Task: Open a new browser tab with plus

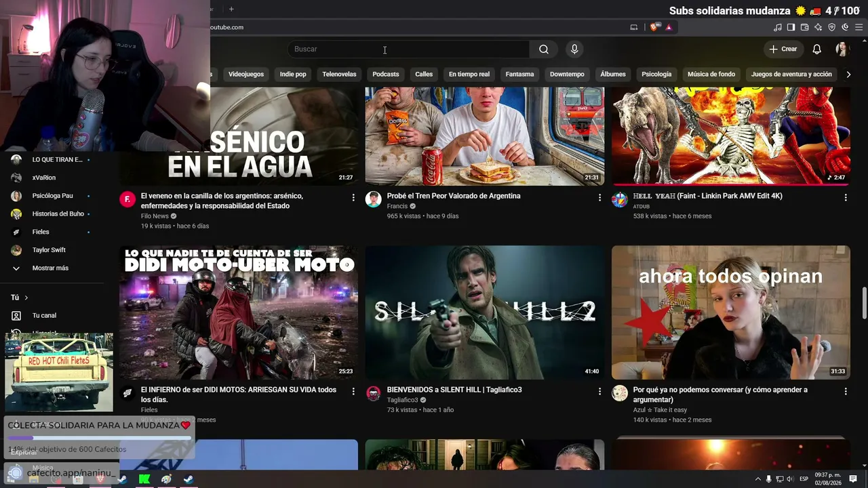Action: coord(231,9)
